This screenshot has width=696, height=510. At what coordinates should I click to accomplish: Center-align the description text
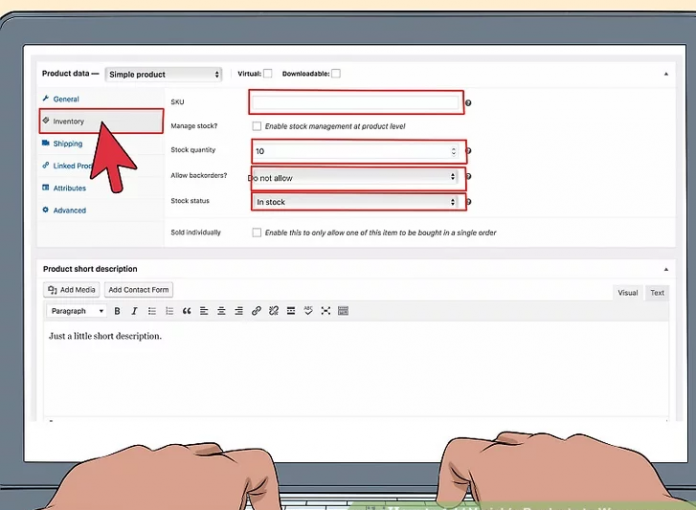(221, 311)
